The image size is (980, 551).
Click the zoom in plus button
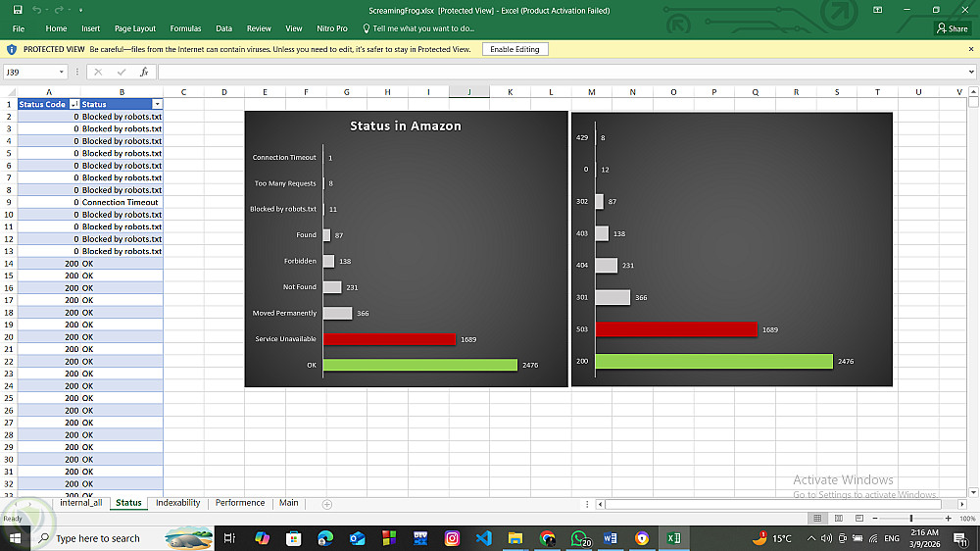[948, 519]
